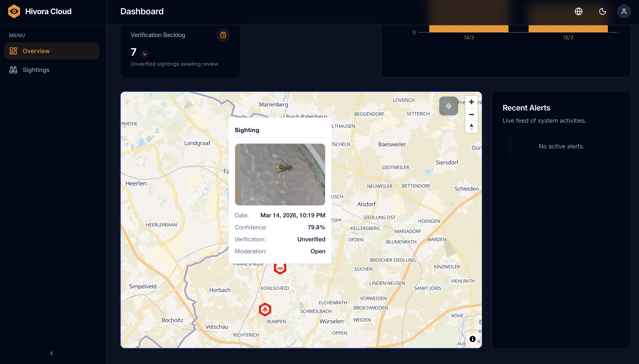Click the Landgraaf label on the map
Viewport: 639px width, 364px height.
point(197,143)
